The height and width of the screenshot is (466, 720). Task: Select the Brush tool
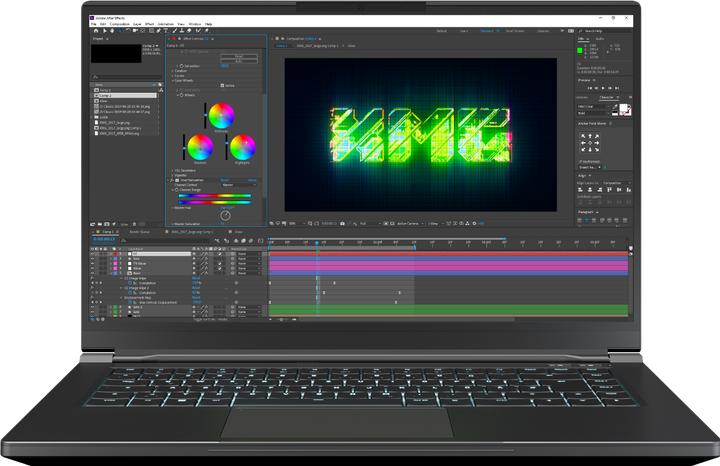click(x=174, y=31)
